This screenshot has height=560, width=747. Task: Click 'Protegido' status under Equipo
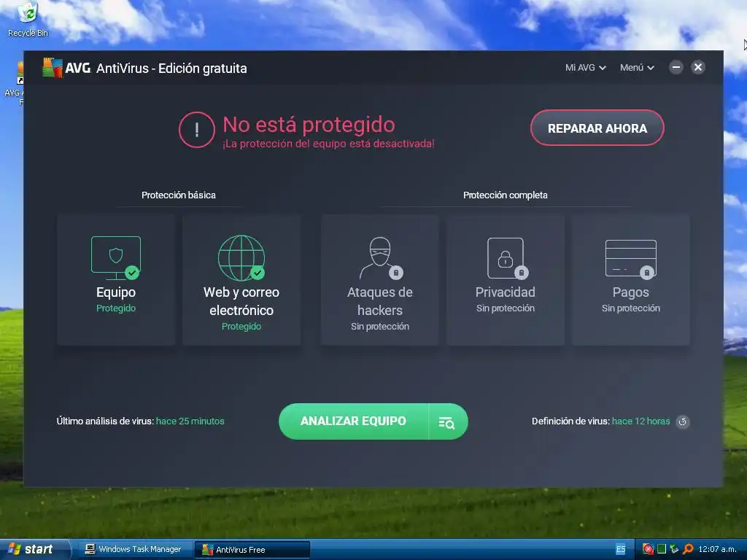point(116,308)
